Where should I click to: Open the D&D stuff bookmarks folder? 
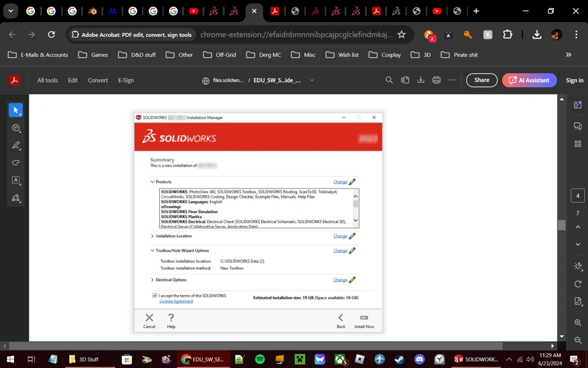[137, 55]
